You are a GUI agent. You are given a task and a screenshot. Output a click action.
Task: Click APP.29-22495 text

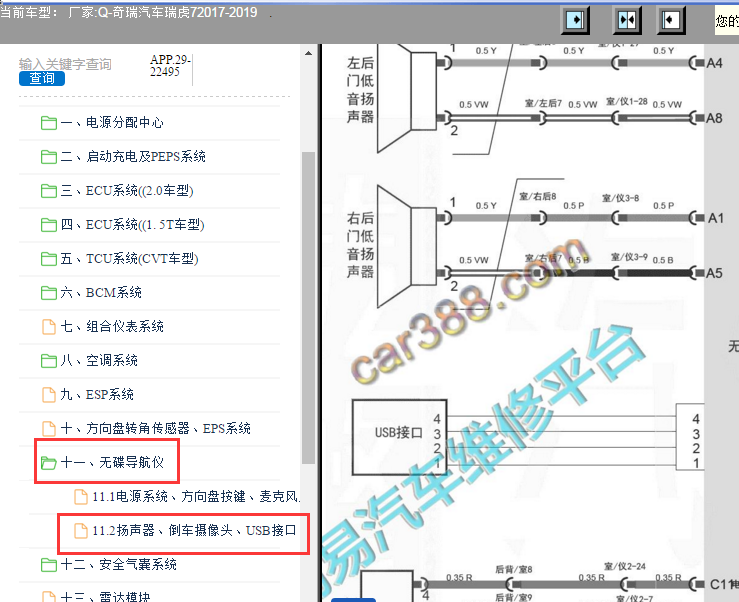click(x=170, y=66)
